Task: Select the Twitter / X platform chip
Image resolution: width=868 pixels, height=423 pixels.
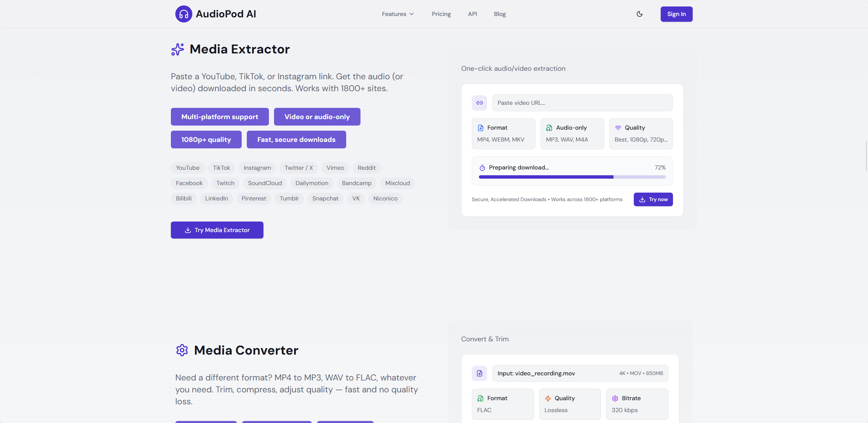Action: click(x=299, y=168)
